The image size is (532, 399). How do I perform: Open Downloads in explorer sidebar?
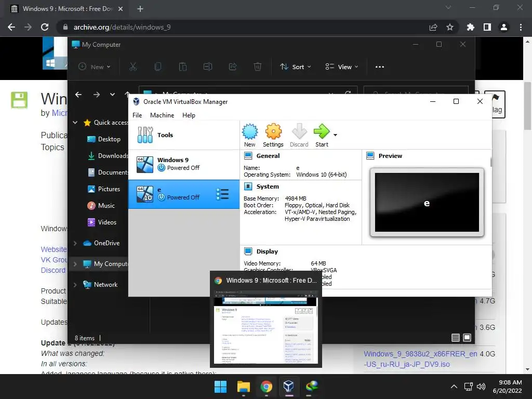[108, 156]
